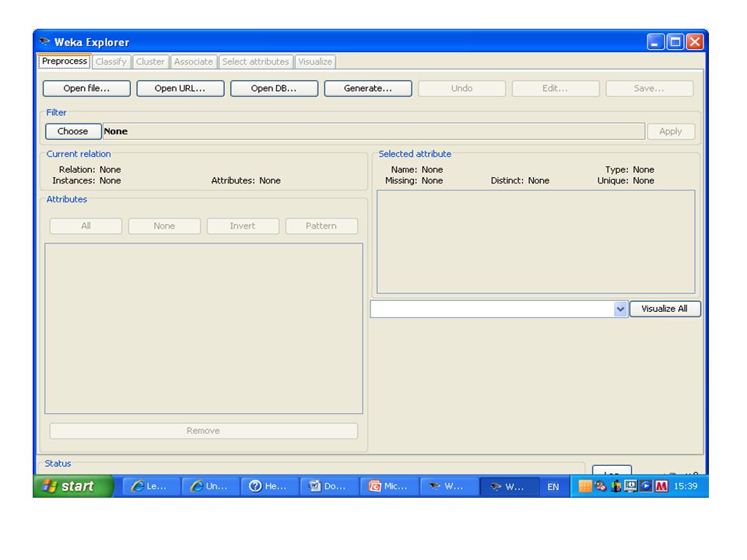Screen dimensions: 747x560
Task: Open the Cluster tab
Action: click(150, 61)
